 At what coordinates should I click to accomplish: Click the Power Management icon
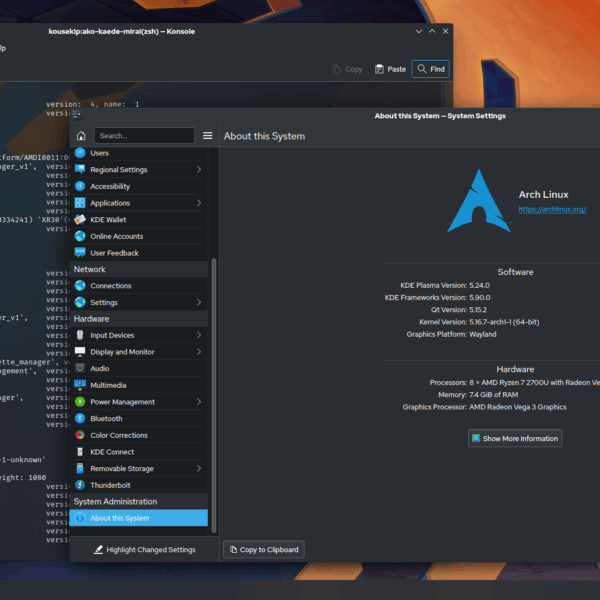(80, 402)
